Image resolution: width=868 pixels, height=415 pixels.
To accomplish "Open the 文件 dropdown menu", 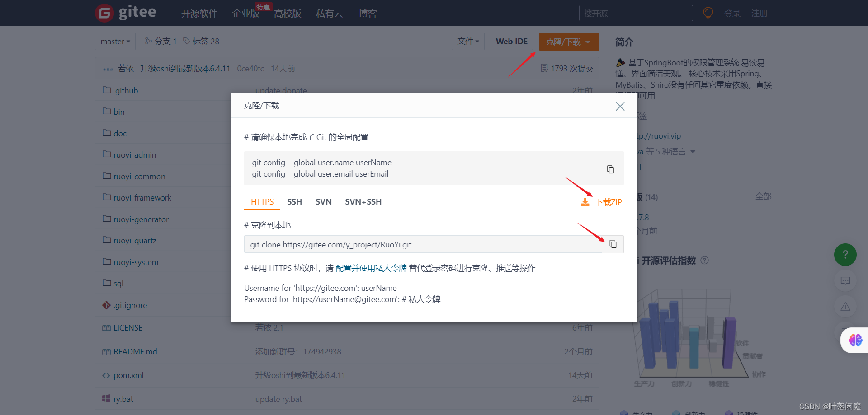I will click(468, 42).
